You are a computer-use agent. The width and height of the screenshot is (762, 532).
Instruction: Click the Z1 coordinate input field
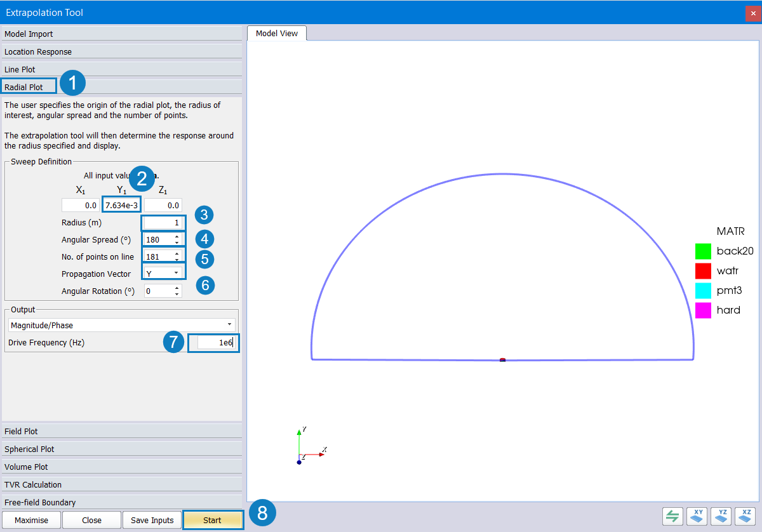163,206
